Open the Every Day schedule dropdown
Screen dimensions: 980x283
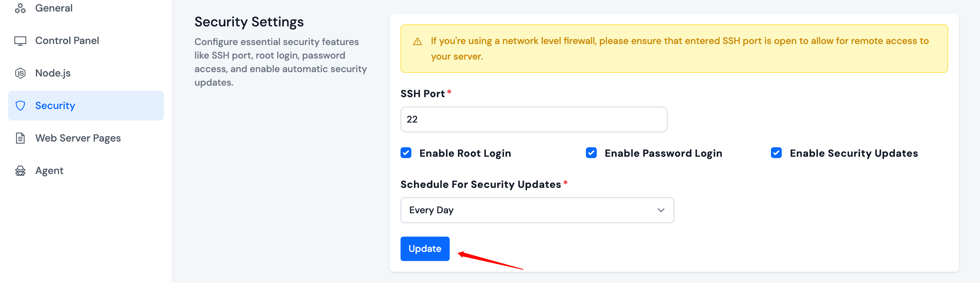tap(537, 210)
